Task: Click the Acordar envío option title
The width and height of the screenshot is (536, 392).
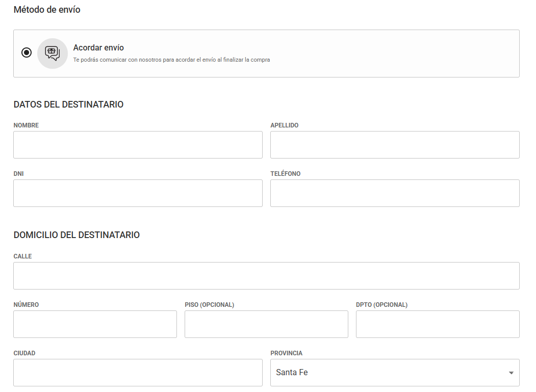Action: click(x=98, y=47)
